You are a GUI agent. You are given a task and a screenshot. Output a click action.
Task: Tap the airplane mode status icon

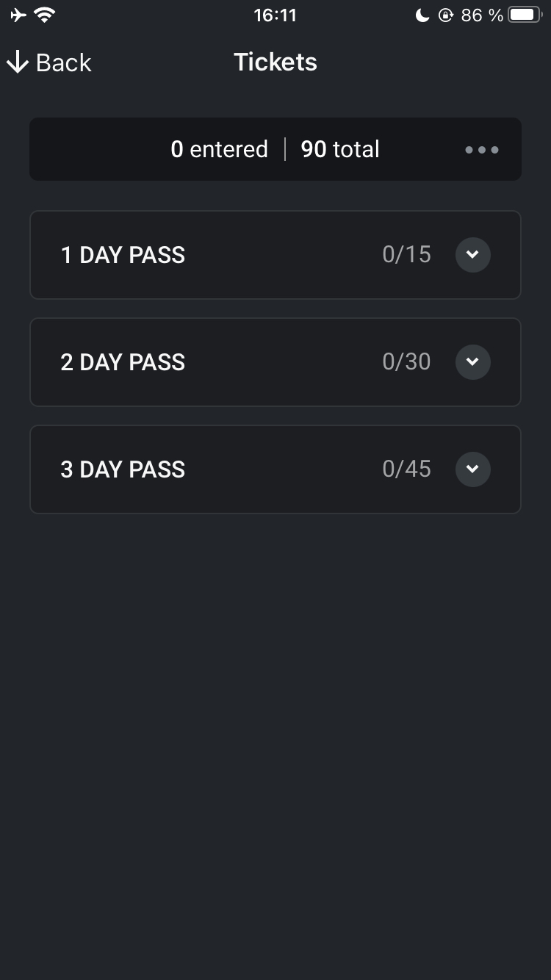(18, 15)
